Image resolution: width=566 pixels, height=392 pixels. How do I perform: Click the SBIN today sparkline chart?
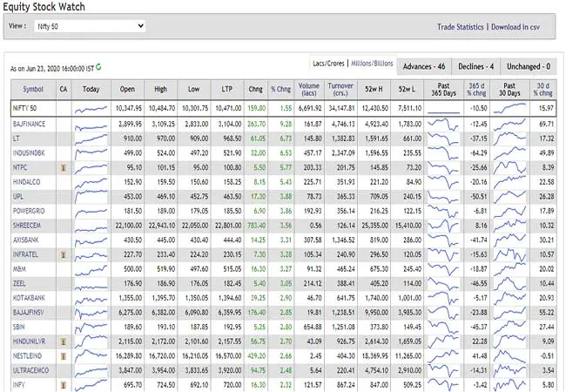click(x=91, y=328)
